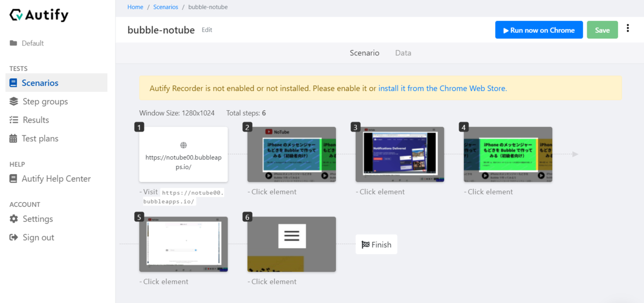Viewport: 644px width, 303px height.
Task: Click the Autify logo
Action: (x=39, y=15)
